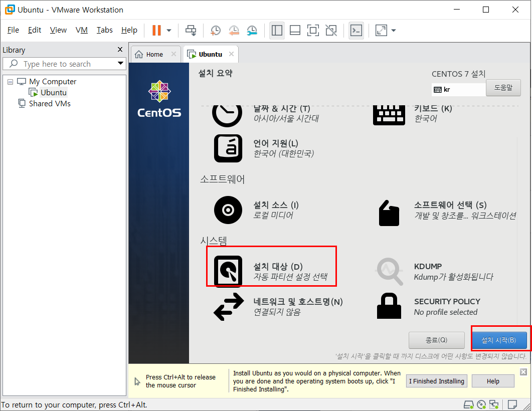Click the Help button in install bar
532x411 pixels.
[x=493, y=381]
